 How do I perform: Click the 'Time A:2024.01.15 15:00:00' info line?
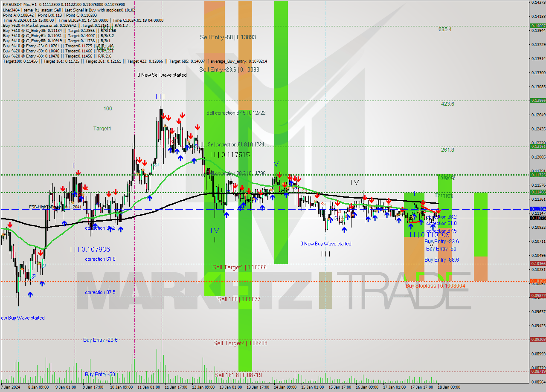[83, 20]
